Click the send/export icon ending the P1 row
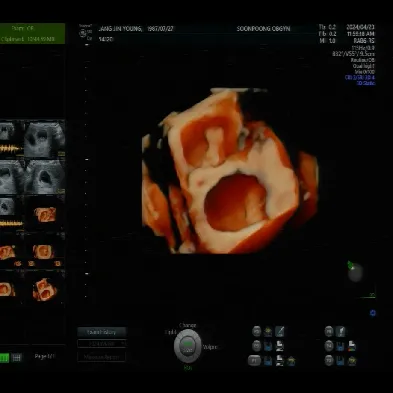393x393 pixels. coord(291,361)
